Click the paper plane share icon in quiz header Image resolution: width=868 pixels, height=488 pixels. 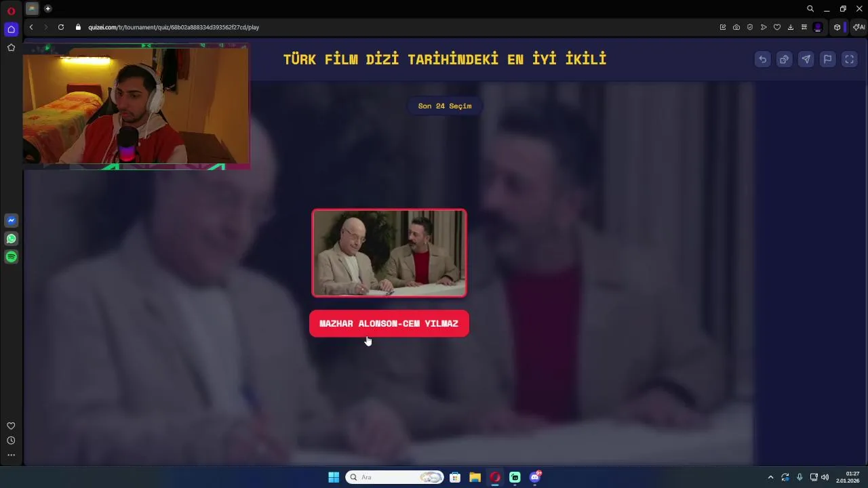[806, 60]
